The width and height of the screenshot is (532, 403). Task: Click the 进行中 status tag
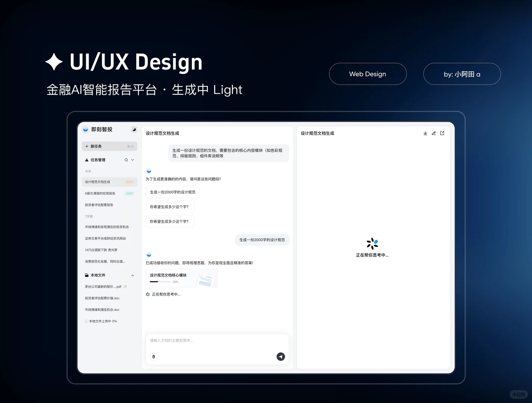[x=129, y=182]
